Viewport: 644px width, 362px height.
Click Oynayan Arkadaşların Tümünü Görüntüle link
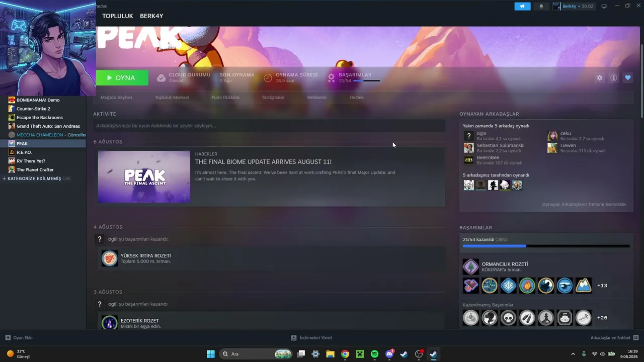pyautogui.click(x=584, y=204)
